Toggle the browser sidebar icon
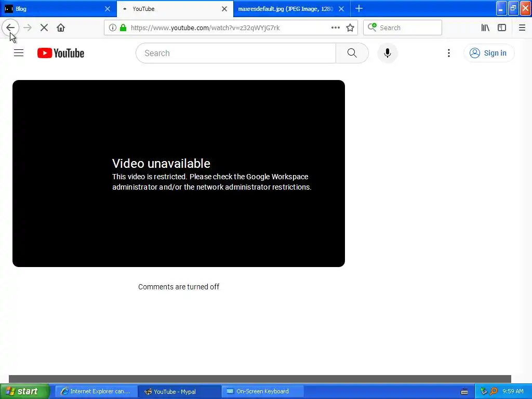 click(x=502, y=28)
